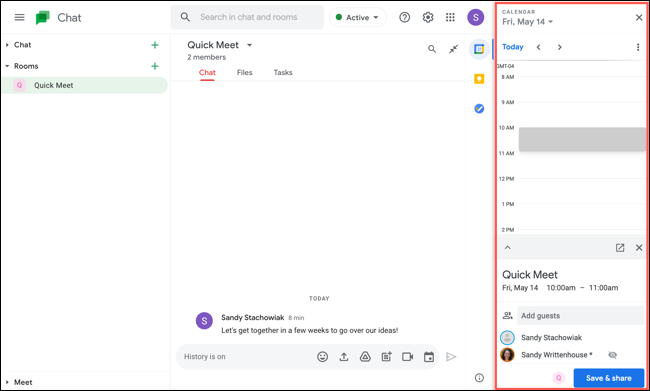Collapse the Rooms section in sidebar

pos(7,66)
